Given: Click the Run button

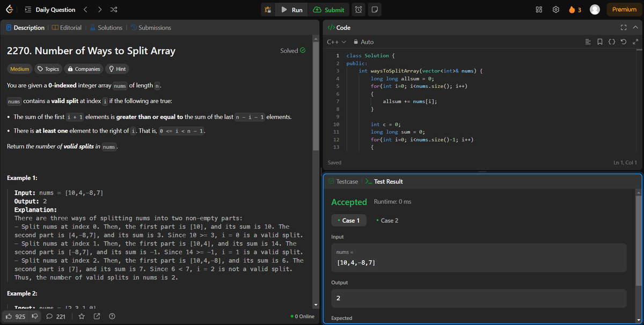Looking at the screenshot, I should click(291, 9).
